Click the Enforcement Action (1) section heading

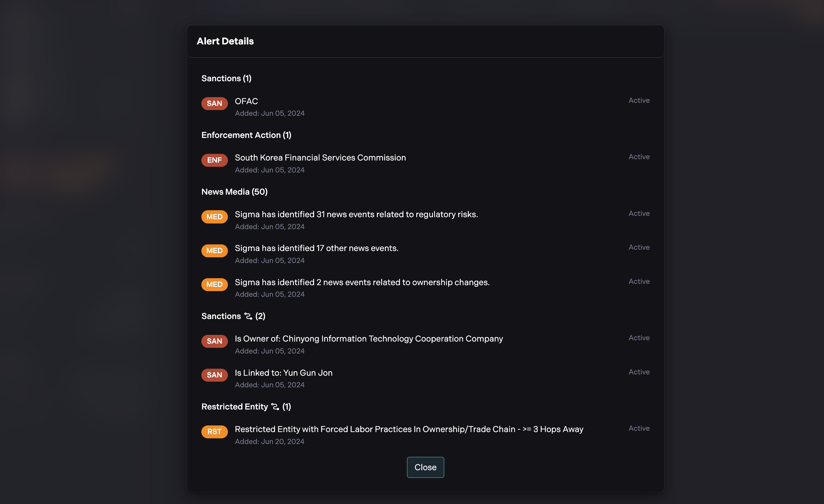pyautogui.click(x=246, y=135)
